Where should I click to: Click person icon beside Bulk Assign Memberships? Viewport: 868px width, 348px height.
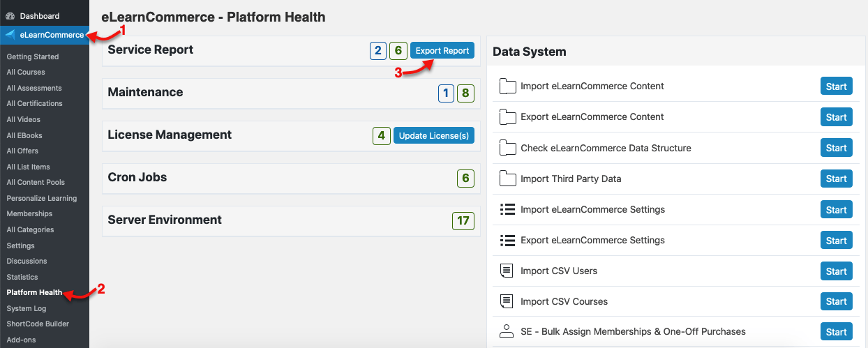507,331
